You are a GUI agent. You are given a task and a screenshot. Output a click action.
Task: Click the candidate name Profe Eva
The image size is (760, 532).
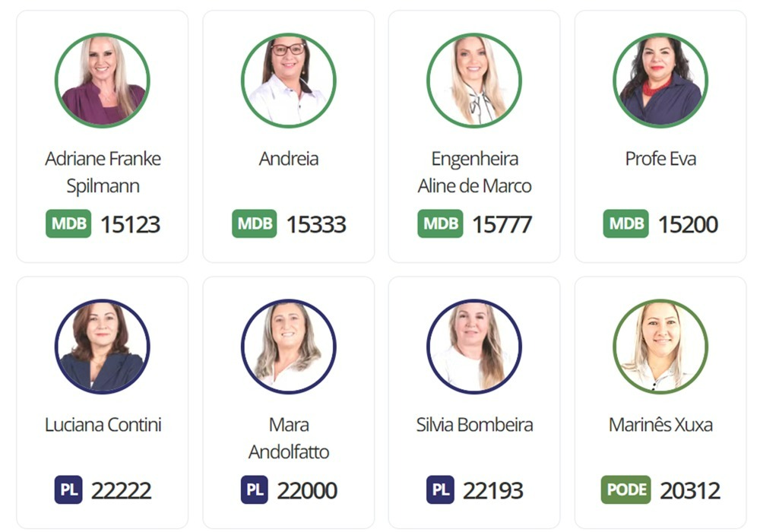660,159
